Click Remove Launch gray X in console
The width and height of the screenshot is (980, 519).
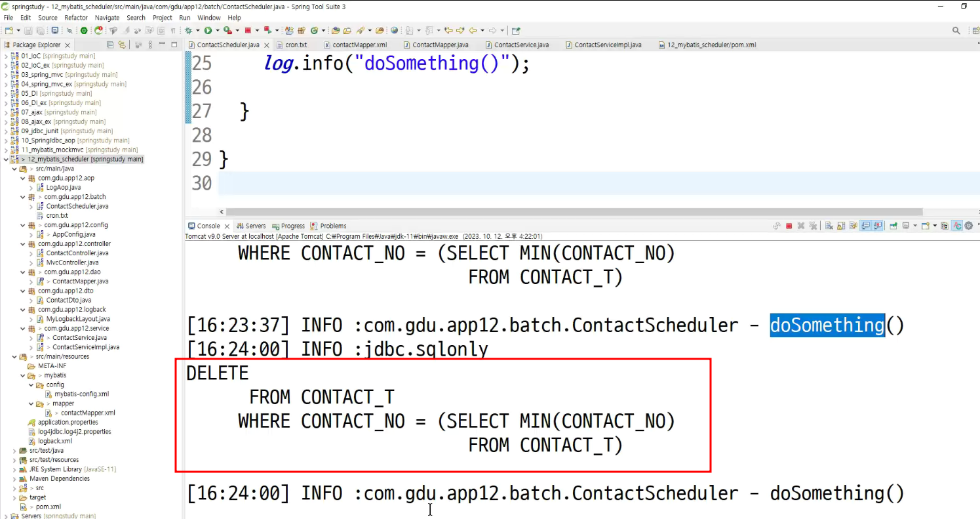point(801,226)
